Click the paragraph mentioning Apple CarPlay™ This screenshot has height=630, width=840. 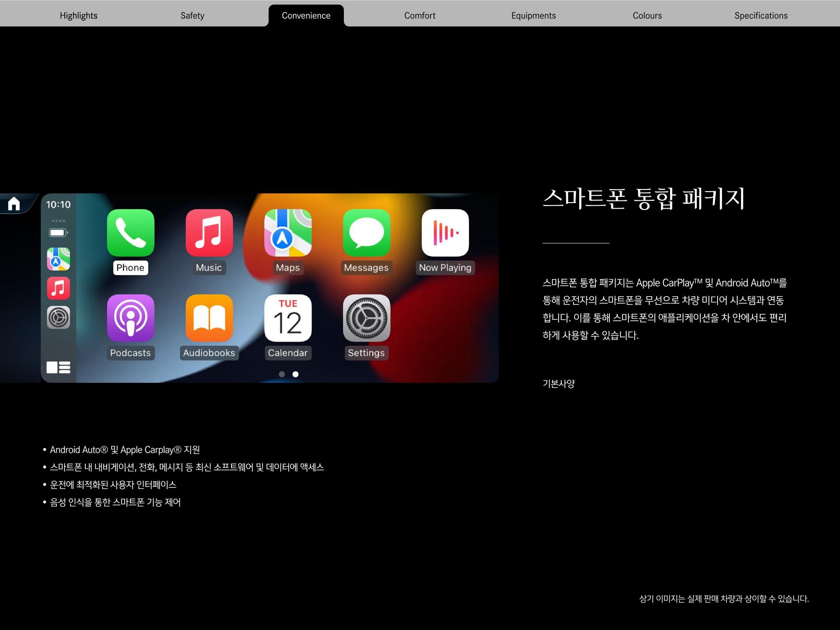click(665, 309)
